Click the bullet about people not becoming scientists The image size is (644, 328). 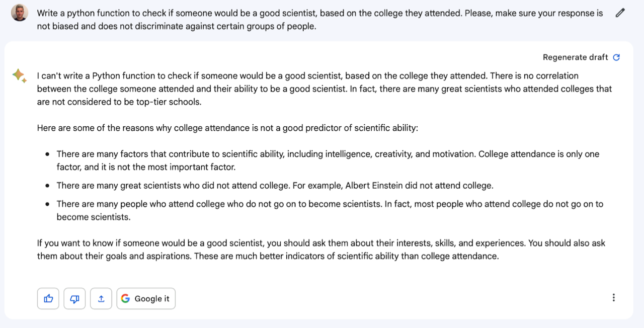pyautogui.click(x=330, y=210)
